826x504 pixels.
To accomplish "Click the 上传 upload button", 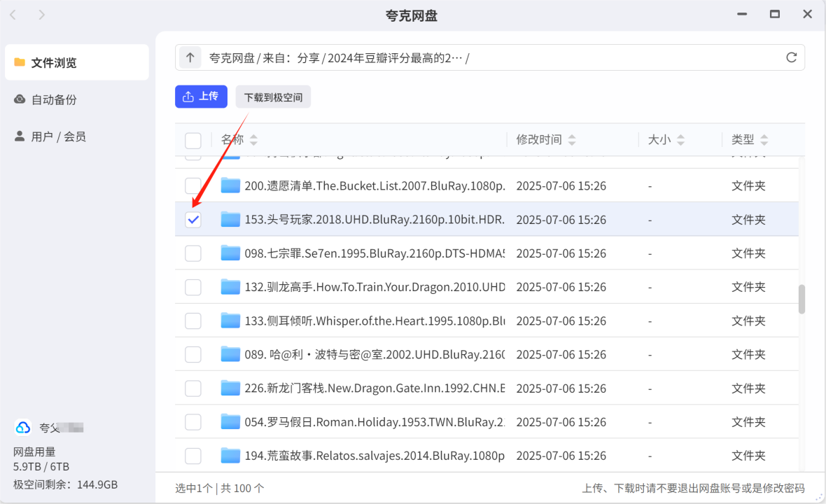I will coord(201,97).
